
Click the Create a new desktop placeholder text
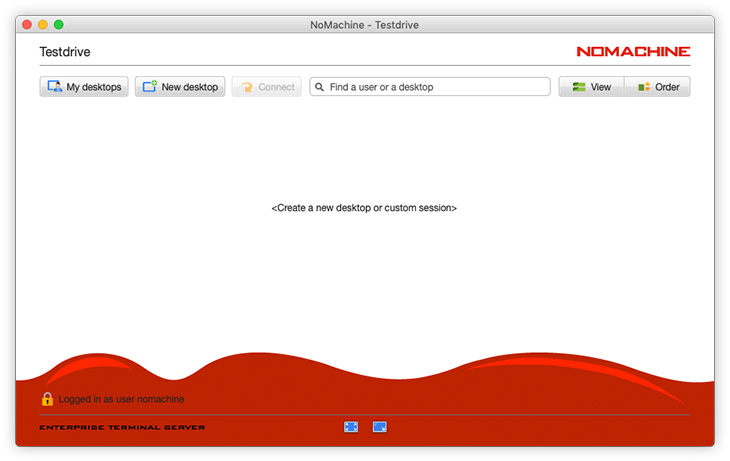pyautogui.click(x=364, y=208)
